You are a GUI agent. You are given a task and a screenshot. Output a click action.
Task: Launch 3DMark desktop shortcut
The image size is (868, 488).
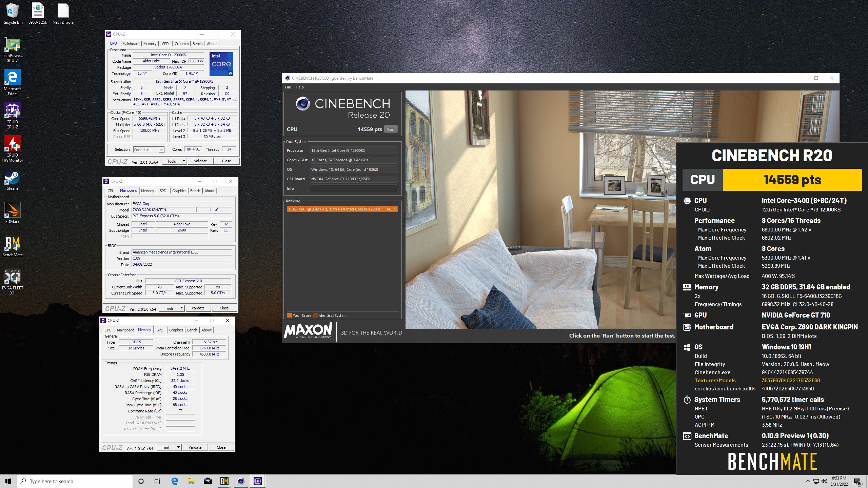coord(12,213)
